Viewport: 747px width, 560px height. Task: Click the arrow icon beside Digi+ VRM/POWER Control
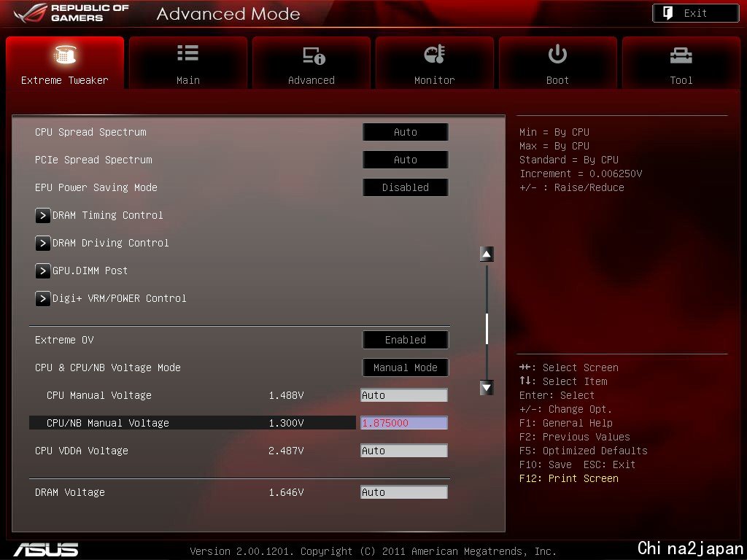(x=42, y=298)
